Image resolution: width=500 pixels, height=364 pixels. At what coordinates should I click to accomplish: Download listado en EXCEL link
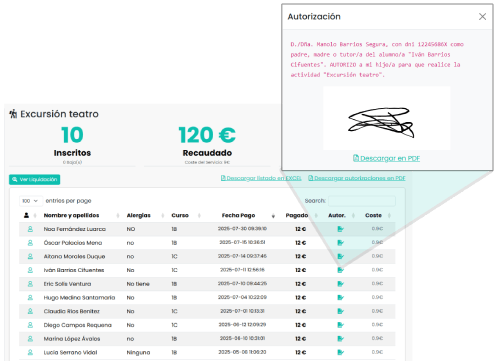point(261,178)
